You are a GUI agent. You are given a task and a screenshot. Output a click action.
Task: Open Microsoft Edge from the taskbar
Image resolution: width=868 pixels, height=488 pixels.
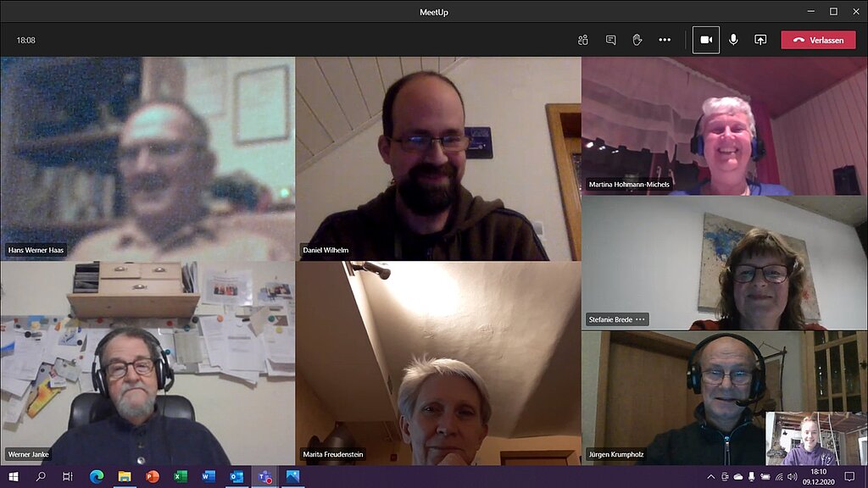[x=96, y=477]
